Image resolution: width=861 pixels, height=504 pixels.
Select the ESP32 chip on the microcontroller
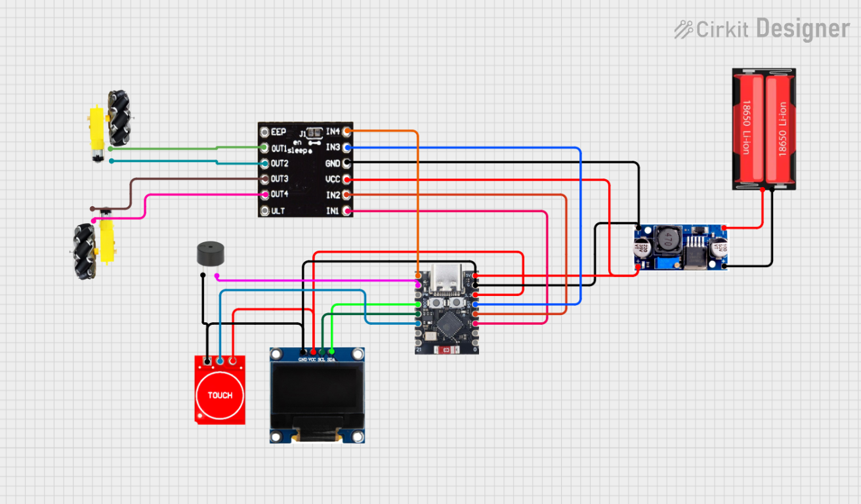coord(450,324)
